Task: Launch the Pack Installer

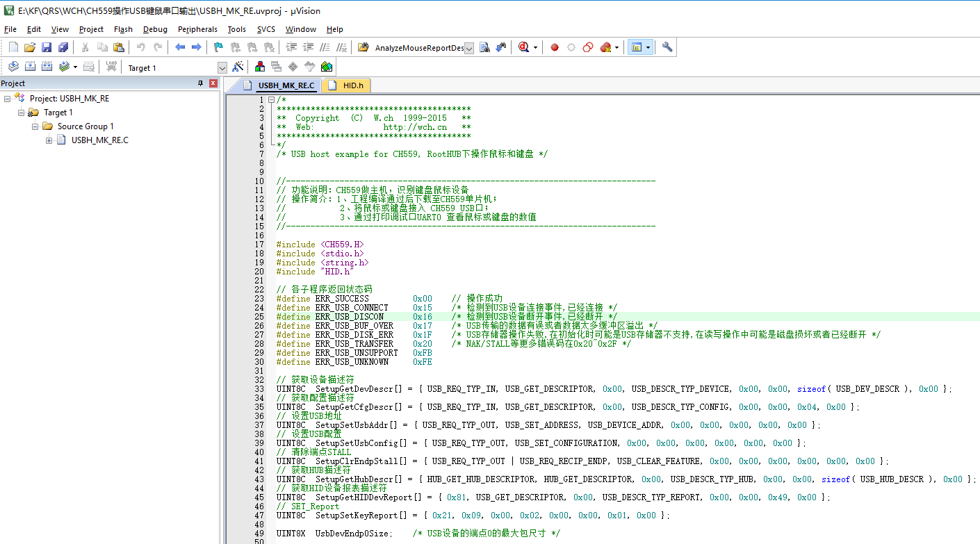Action: click(327, 67)
